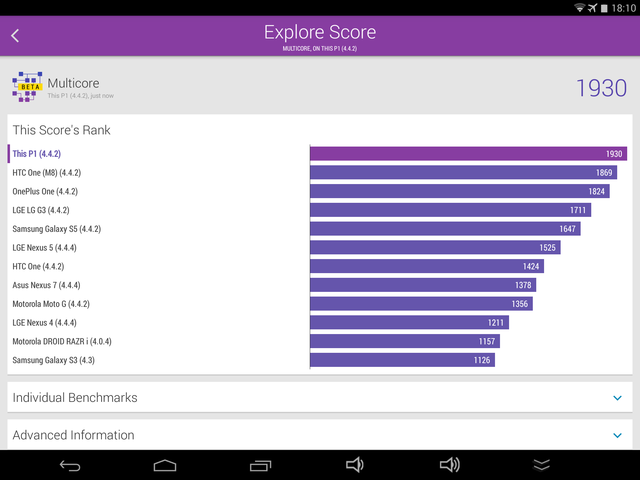Tap the bar showing score 1711
This screenshot has height=480, width=640.
(x=451, y=210)
